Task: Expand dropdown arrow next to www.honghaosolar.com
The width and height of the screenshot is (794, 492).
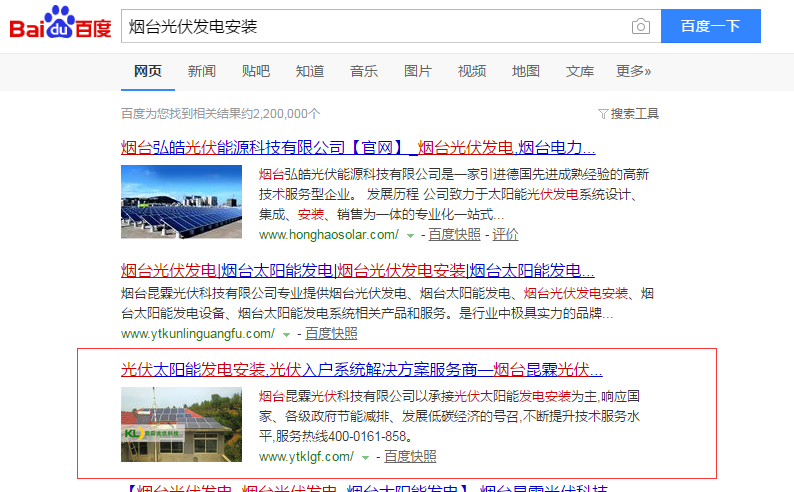Action: pyautogui.click(x=410, y=235)
